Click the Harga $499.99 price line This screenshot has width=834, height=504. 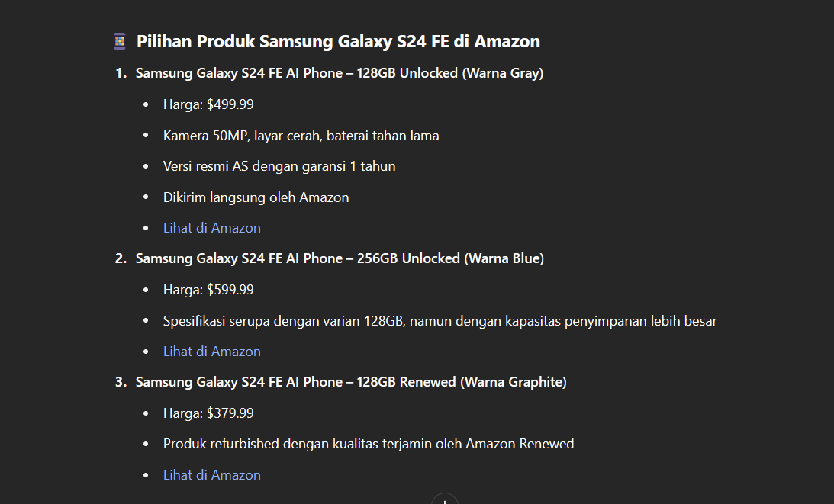click(208, 104)
